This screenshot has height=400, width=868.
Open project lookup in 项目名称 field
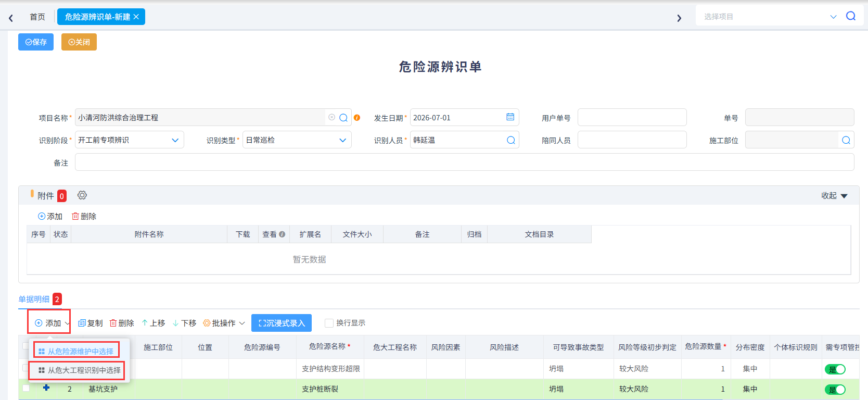coord(343,118)
